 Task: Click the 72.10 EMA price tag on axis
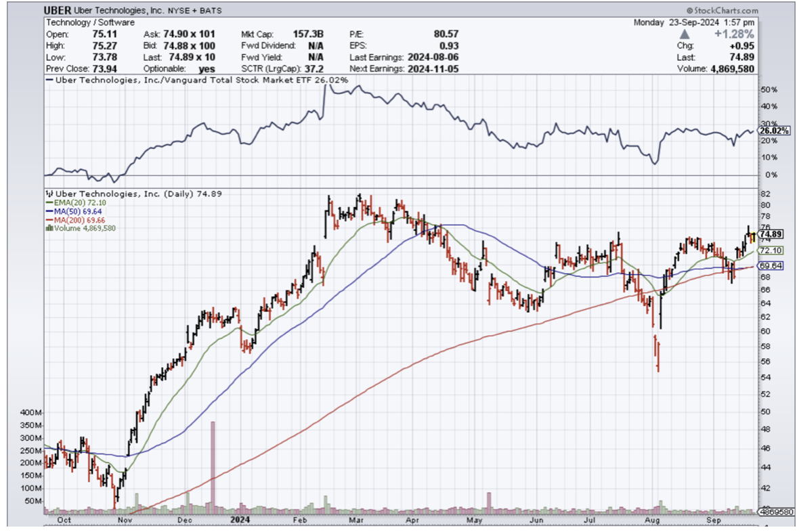[771, 250]
